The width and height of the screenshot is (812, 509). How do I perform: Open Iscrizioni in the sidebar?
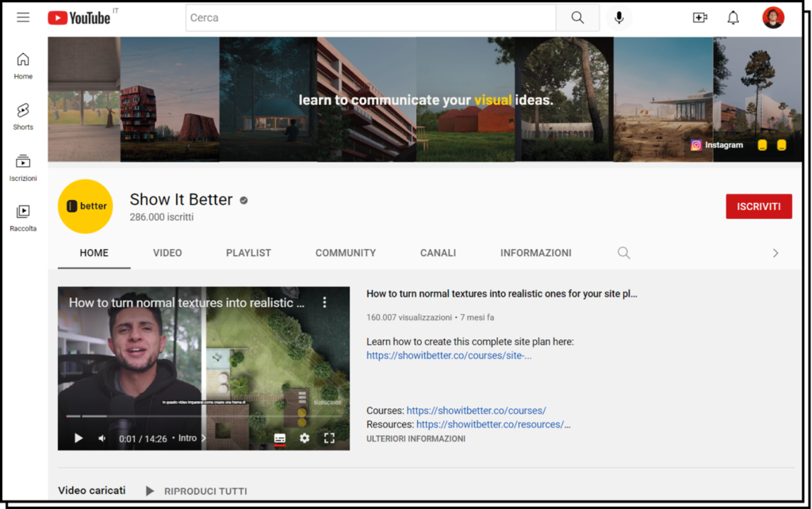click(23, 166)
